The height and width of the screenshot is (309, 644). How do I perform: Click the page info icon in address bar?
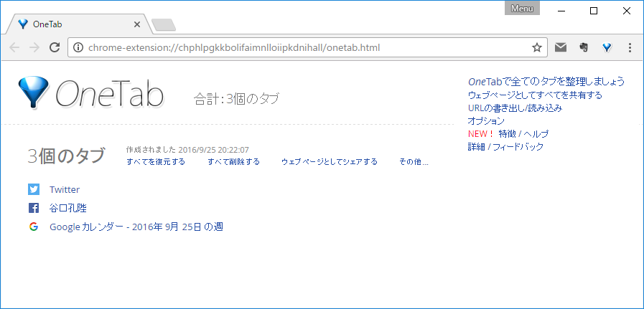pyautogui.click(x=79, y=48)
